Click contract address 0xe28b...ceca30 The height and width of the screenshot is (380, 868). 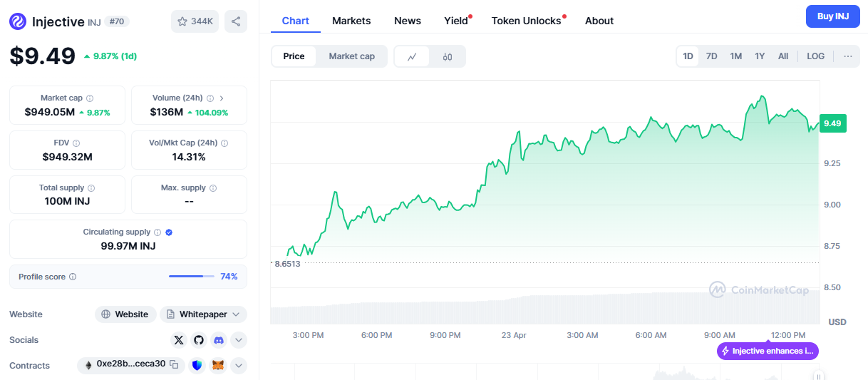pos(131,364)
